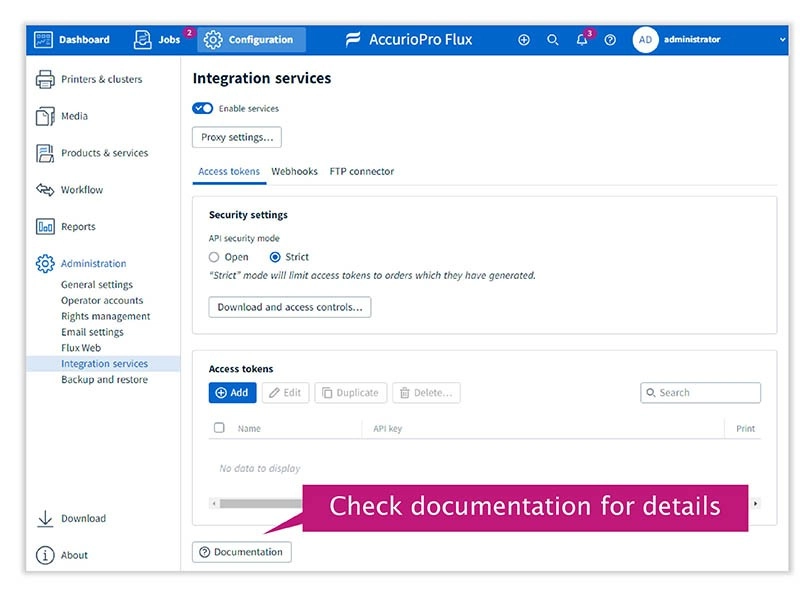The width and height of the screenshot is (800, 600).
Task: Switch to the FTP connector tab
Action: [362, 172]
